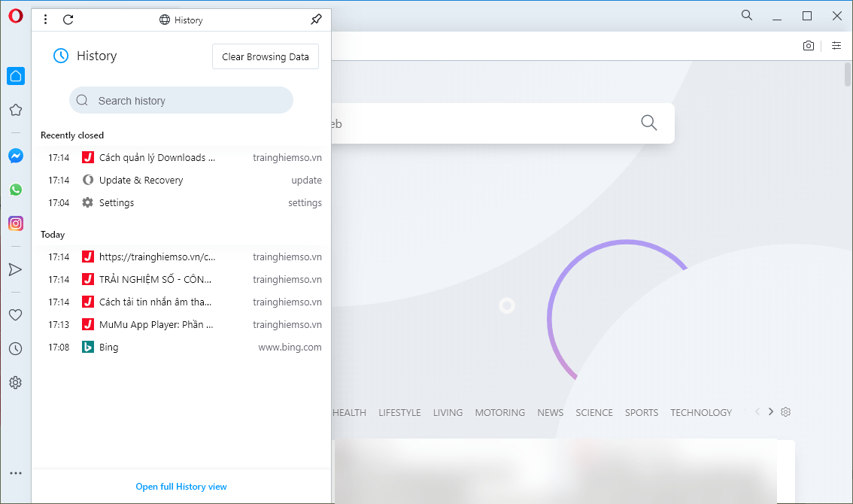Open sidebar Settings gear icon
This screenshot has width=853, height=504.
point(16,383)
